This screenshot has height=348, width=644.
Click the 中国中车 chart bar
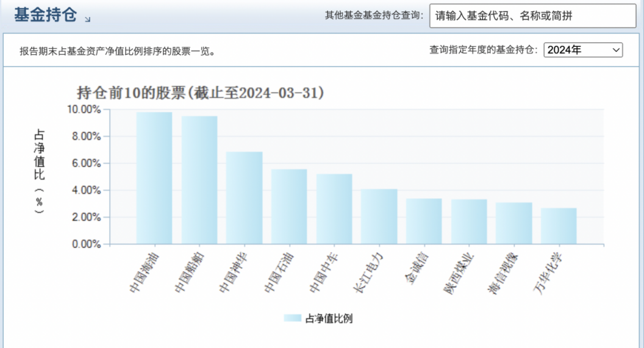(x=334, y=209)
